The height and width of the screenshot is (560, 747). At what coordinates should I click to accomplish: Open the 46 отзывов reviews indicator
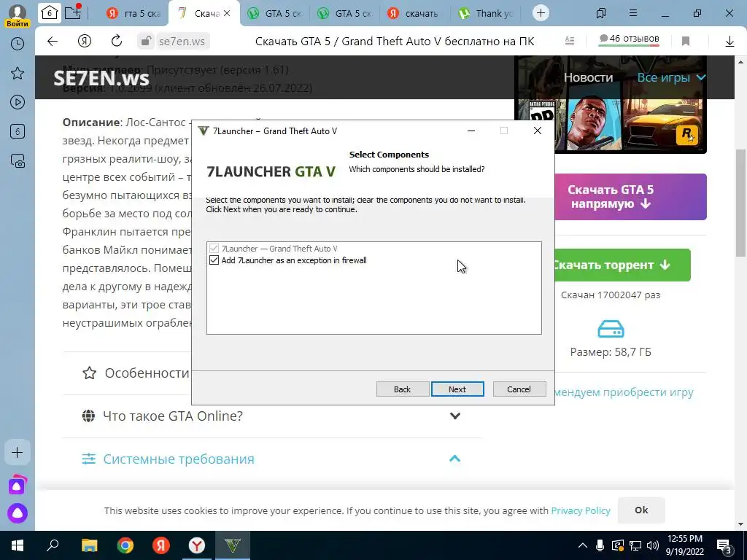(629, 40)
